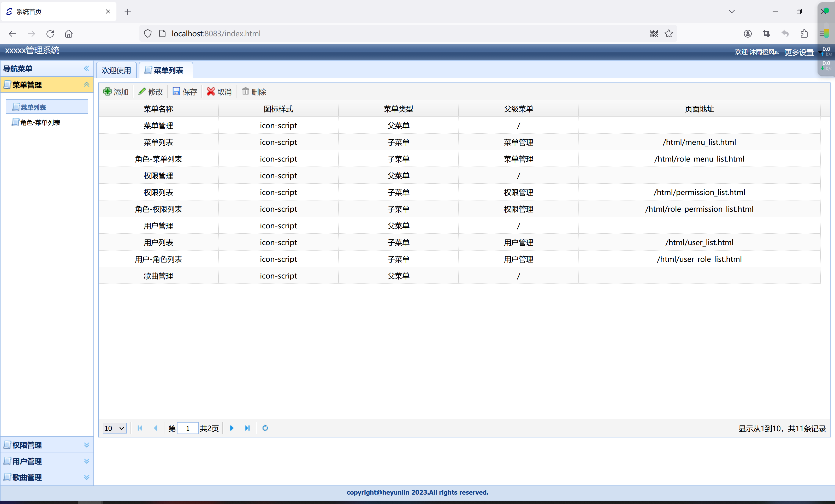Bookmark this page with the star icon
Viewport: 835px width, 504px height.
[x=669, y=34]
